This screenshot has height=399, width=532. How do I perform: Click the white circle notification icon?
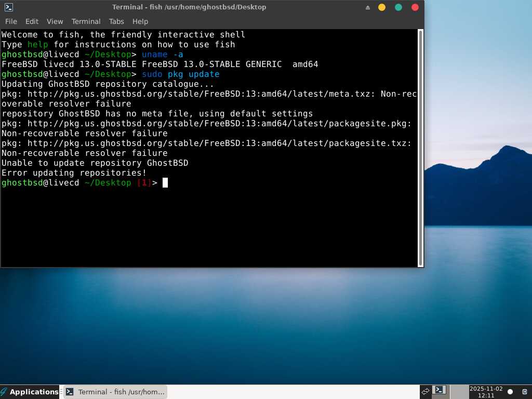[510, 392]
